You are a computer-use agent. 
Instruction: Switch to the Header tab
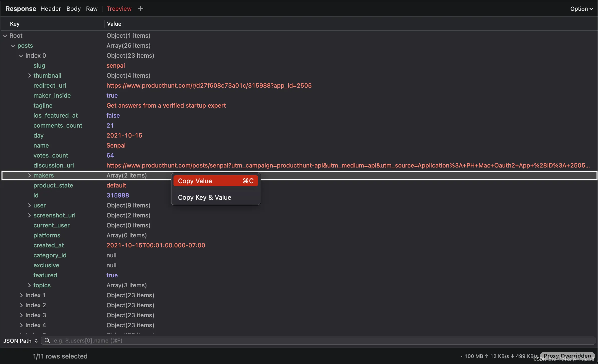tap(51, 9)
